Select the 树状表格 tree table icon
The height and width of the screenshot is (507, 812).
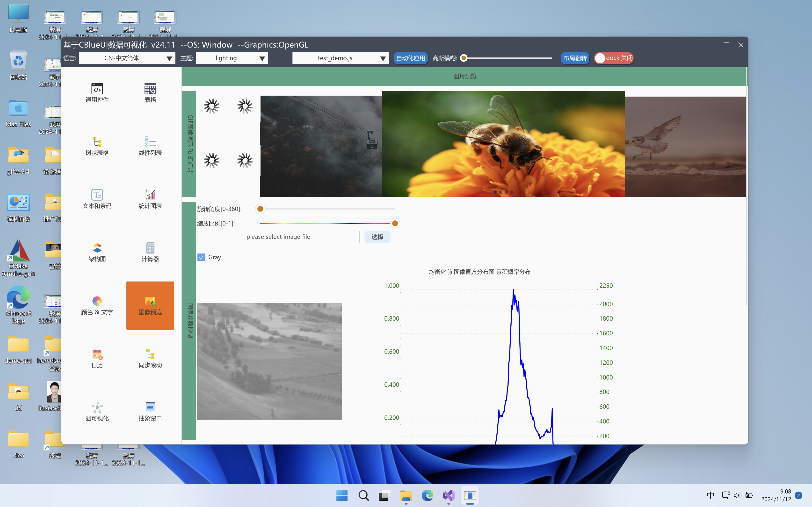(97, 142)
